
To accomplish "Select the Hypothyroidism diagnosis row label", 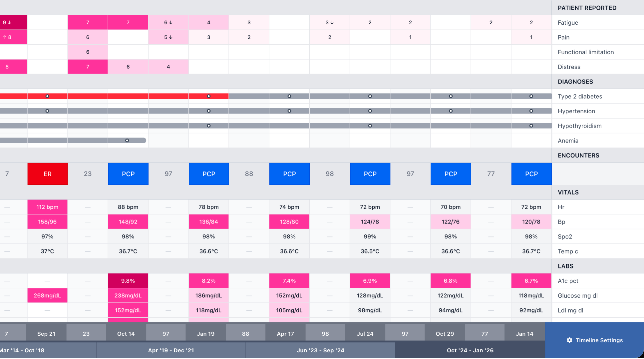I will click(x=579, y=126).
